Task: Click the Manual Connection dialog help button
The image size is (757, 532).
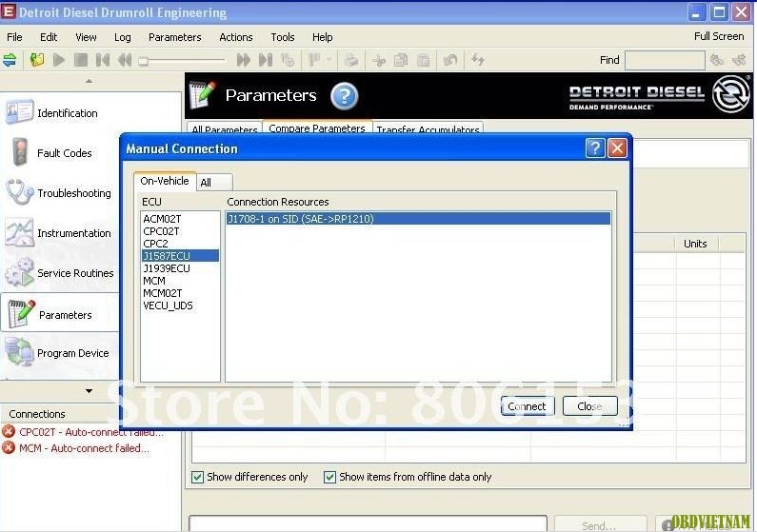Action: coord(595,148)
